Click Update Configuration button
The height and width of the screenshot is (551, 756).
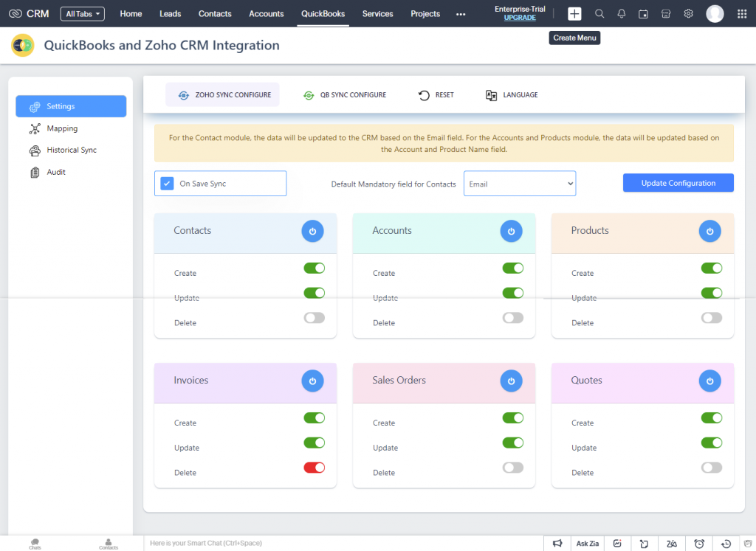point(678,183)
